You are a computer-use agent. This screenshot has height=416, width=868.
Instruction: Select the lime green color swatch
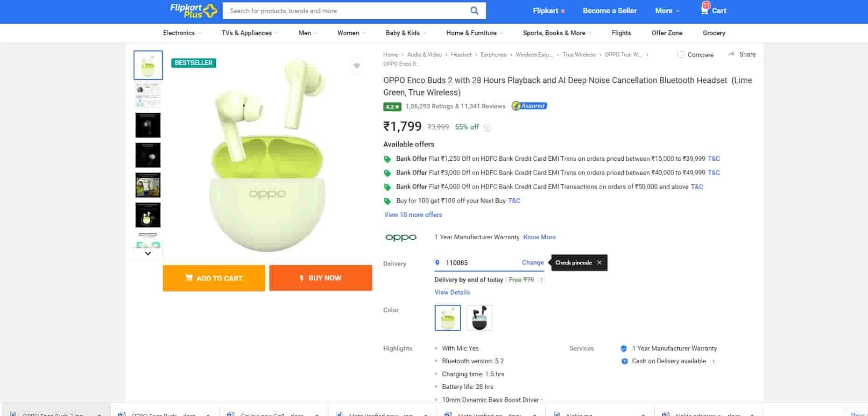click(447, 318)
